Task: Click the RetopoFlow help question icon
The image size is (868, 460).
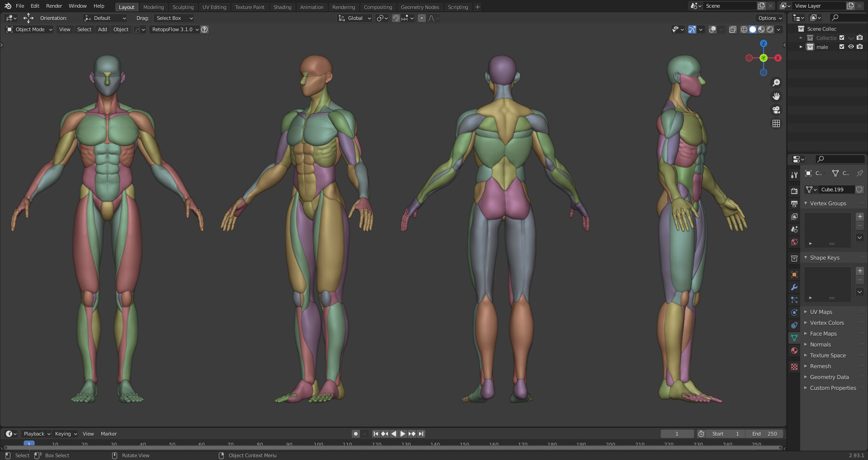Action: coord(204,29)
